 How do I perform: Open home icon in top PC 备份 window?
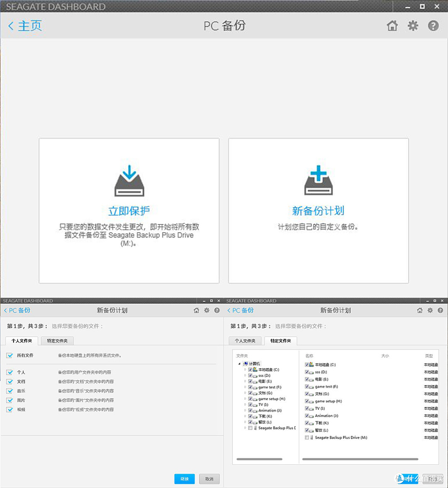point(392,26)
